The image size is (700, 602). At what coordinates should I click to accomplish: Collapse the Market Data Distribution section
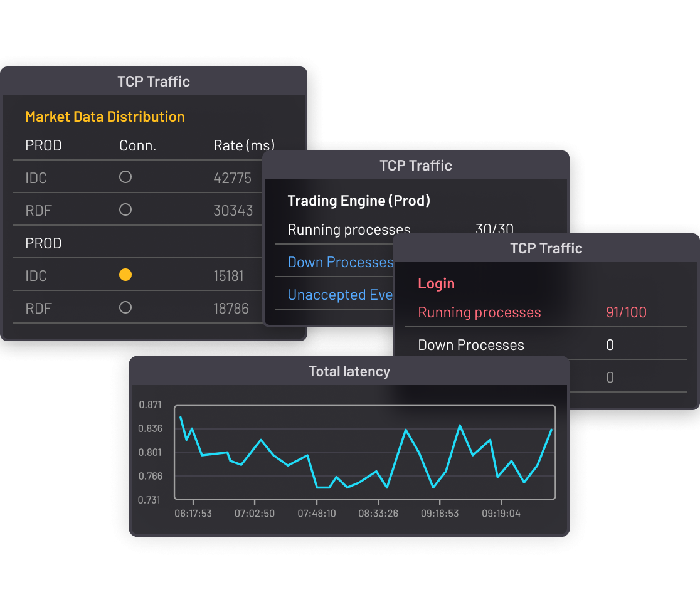pos(105,117)
